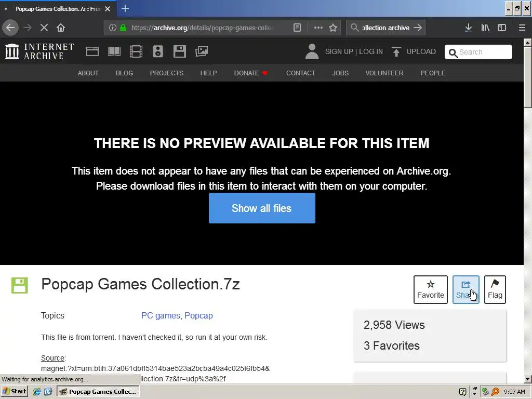Open the PC games topic link
The height and width of the screenshot is (399, 532).
pos(161,315)
